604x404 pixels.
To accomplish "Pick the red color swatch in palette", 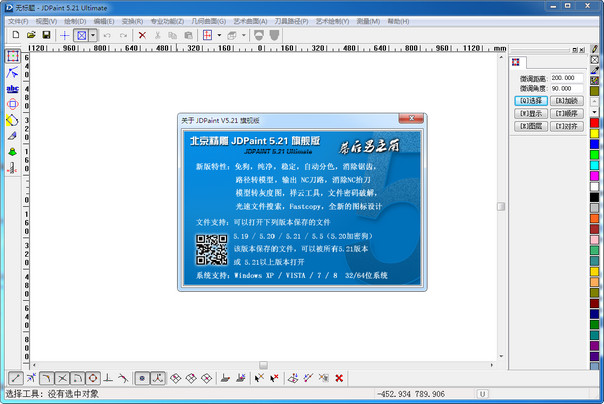I will [x=595, y=122].
